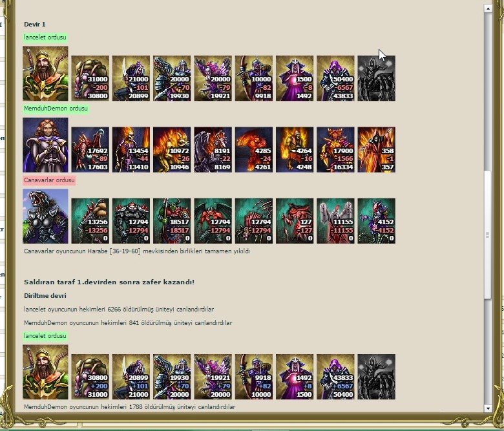Click MemduhDemon's red-robed unit with 358 troops

coord(377,149)
